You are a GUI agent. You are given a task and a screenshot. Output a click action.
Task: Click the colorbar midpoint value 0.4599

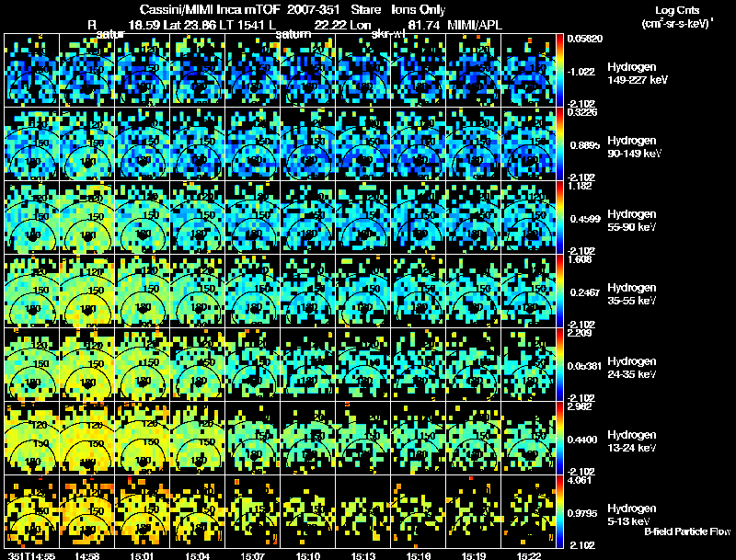click(x=585, y=219)
